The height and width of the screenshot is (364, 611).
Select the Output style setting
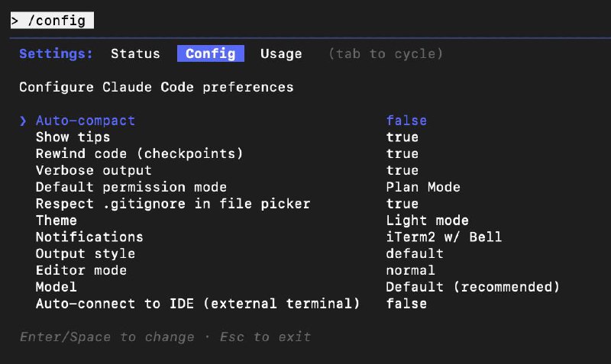pos(86,254)
